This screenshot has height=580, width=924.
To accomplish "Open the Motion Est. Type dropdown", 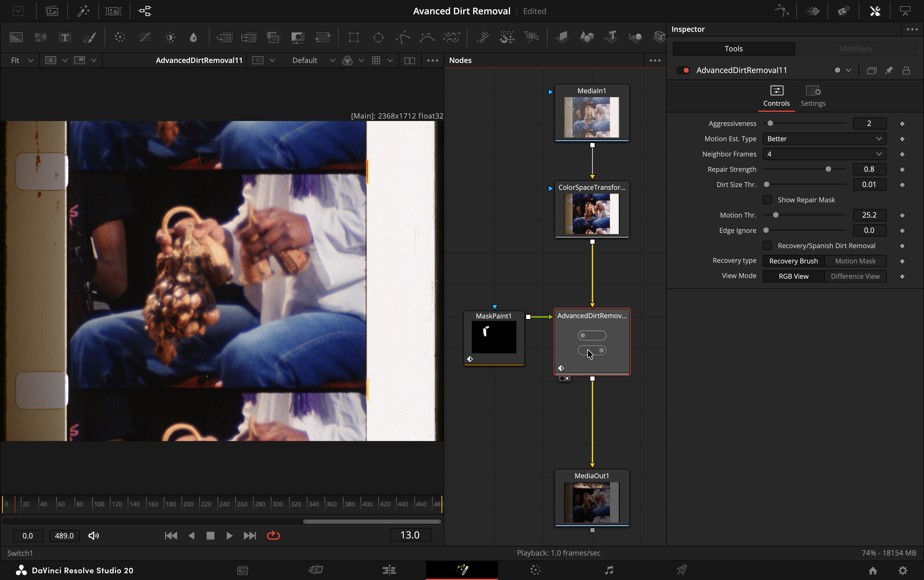I will [824, 139].
